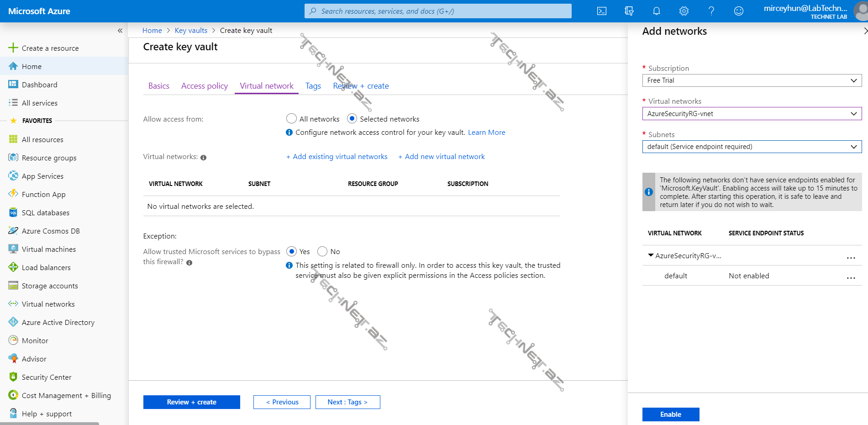The image size is (868, 425).
Task: Click Add existing virtual networks link
Action: point(337,157)
